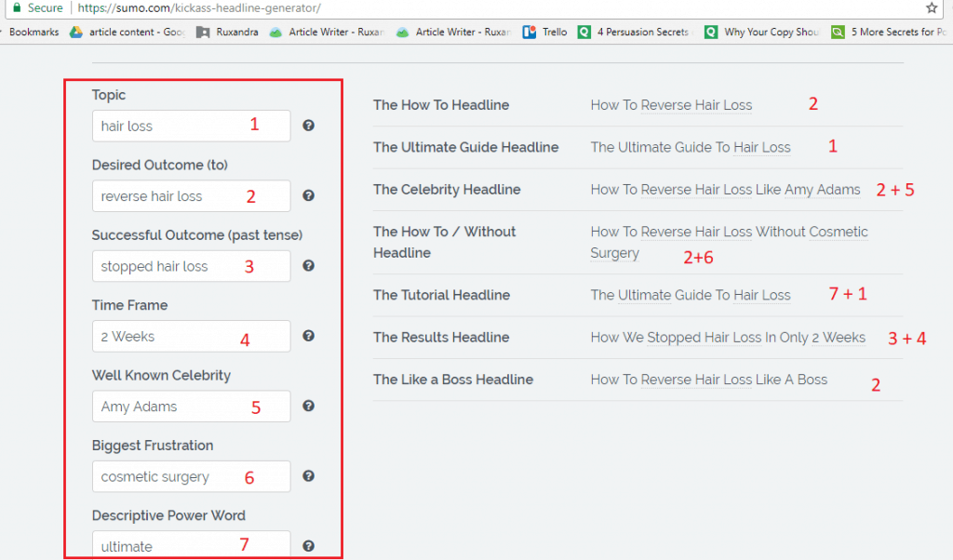
Task: Open the Ruxandra bookmarks folder
Action: click(x=226, y=32)
